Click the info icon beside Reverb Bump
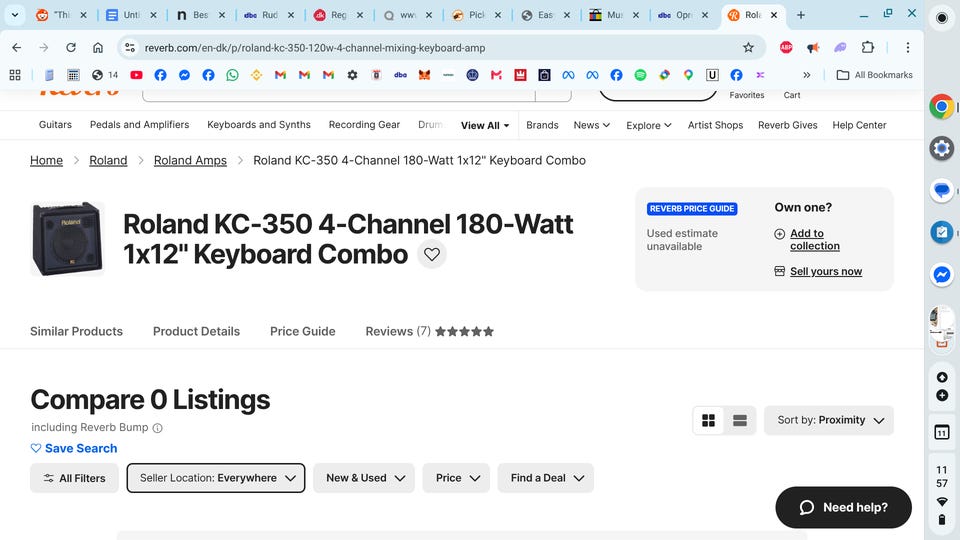The height and width of the screenshot is (540, 960). (x=157, y=428)
